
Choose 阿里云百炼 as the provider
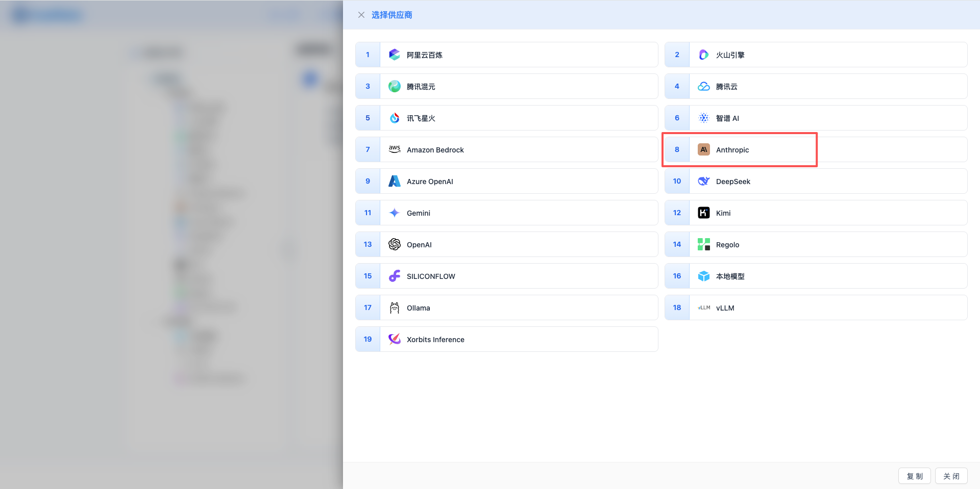pos(424,55)
